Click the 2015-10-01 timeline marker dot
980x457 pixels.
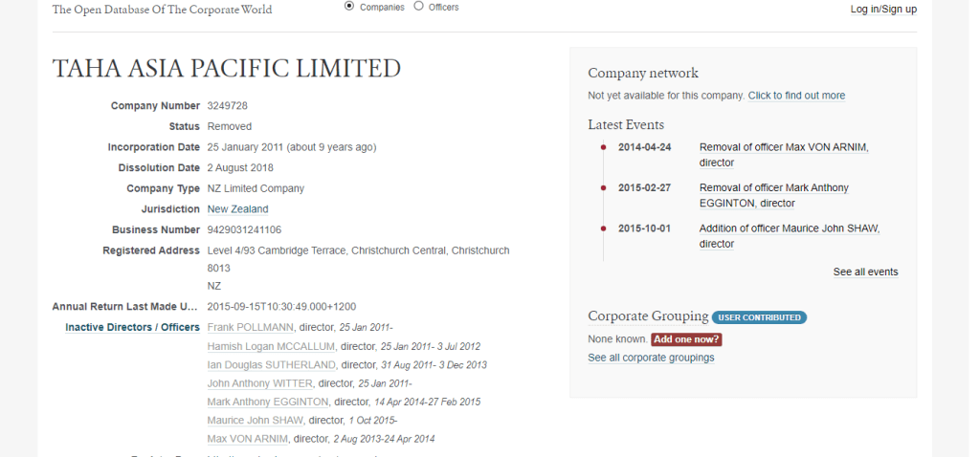pos(603,228)
